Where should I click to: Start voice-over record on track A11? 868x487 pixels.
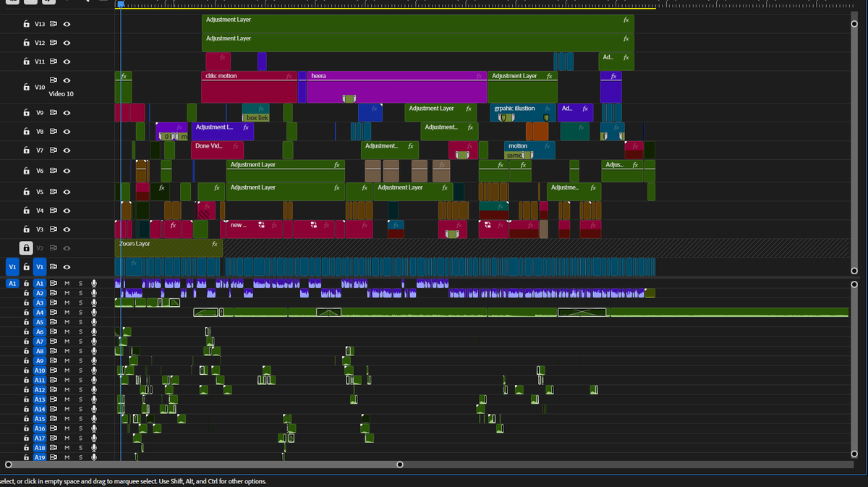click(93, 380)
